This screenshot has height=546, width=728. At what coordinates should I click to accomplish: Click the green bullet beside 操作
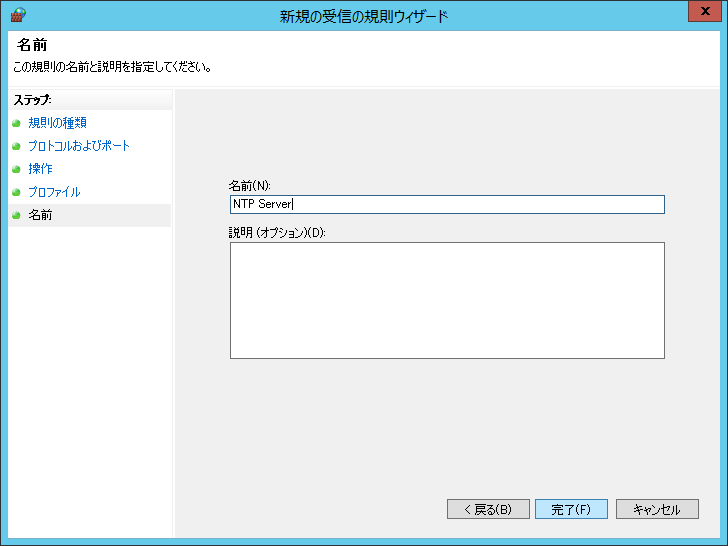pos(16,169)
